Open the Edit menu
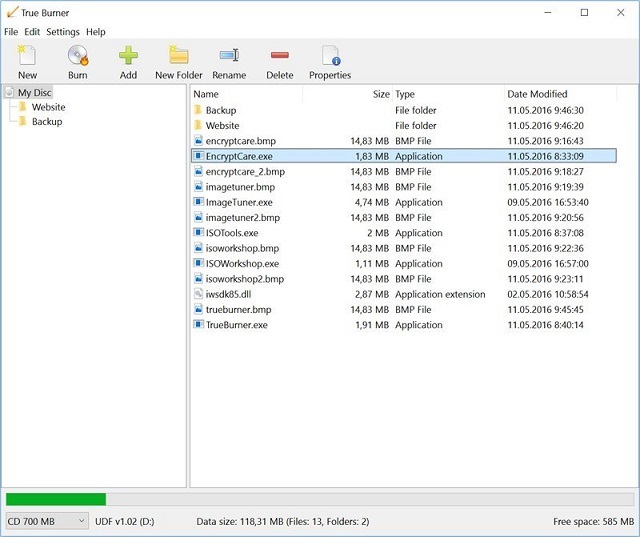 [32, 32]
